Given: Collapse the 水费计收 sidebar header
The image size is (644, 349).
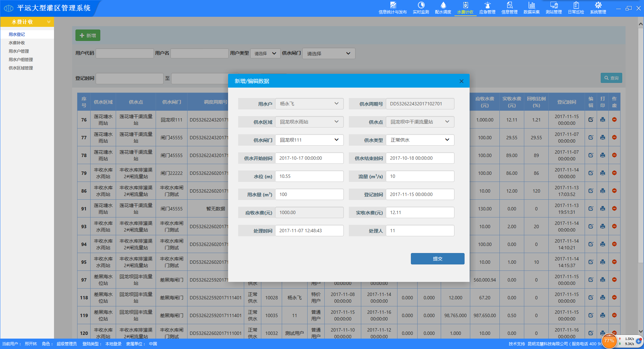Looking at the screenshot, I should coord(27,22).
